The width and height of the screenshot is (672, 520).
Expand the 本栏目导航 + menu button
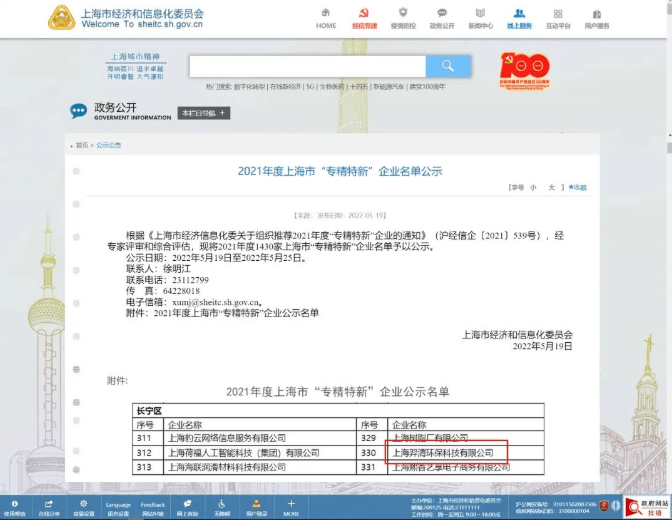[204, 113]
